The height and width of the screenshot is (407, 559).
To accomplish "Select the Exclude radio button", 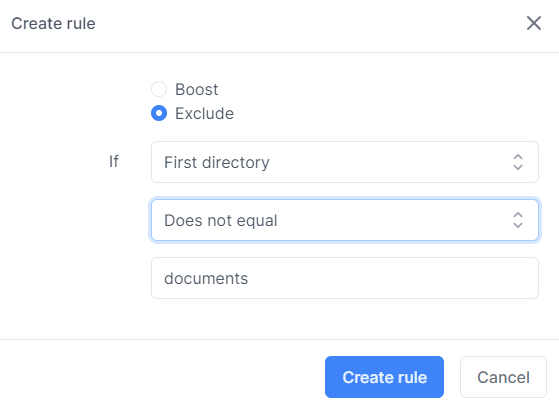I will coord(159,113).
